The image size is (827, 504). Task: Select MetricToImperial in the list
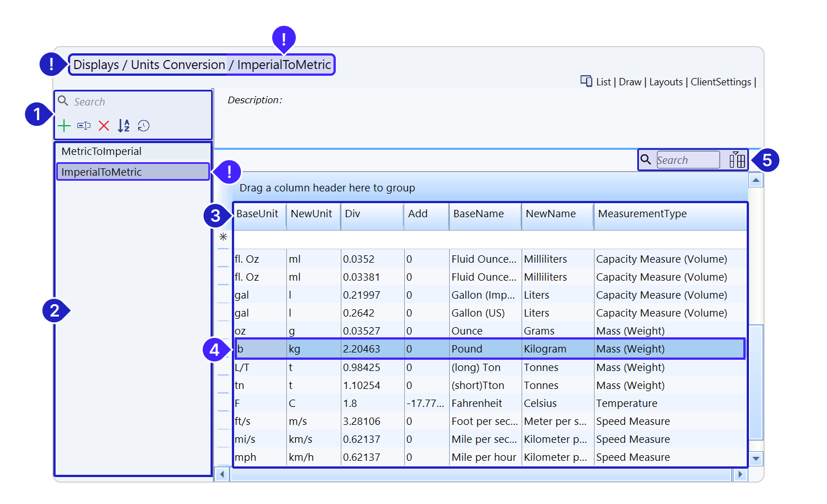(x=102, y=152)
